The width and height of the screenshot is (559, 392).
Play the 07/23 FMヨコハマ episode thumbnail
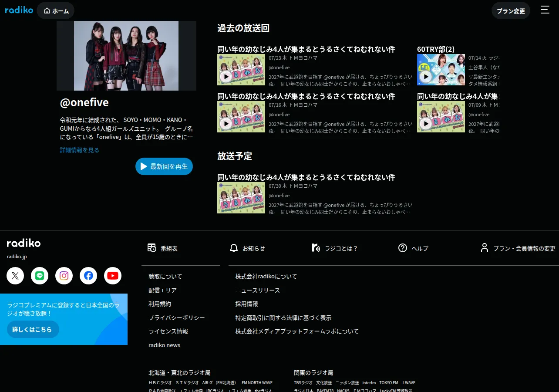pyautogui.click(x=241, y=70)
